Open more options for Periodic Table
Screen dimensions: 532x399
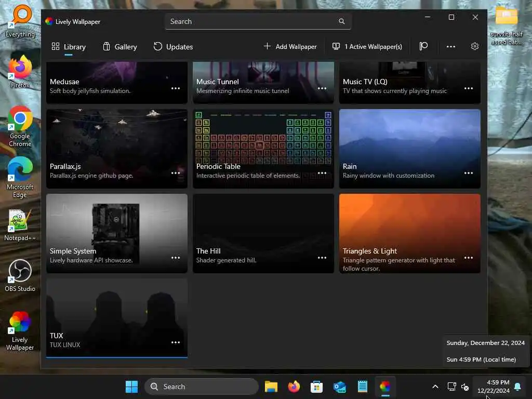click(x=322, y=173)
